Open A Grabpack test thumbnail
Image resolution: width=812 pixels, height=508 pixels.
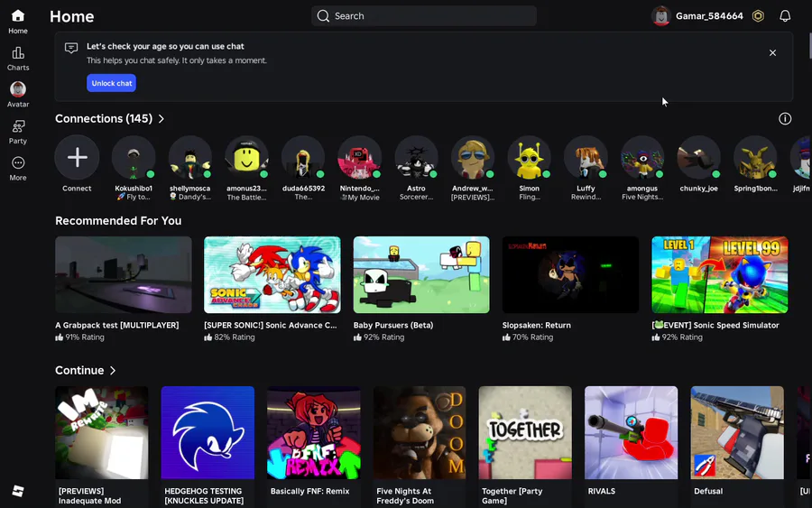[x=124, y=275]
